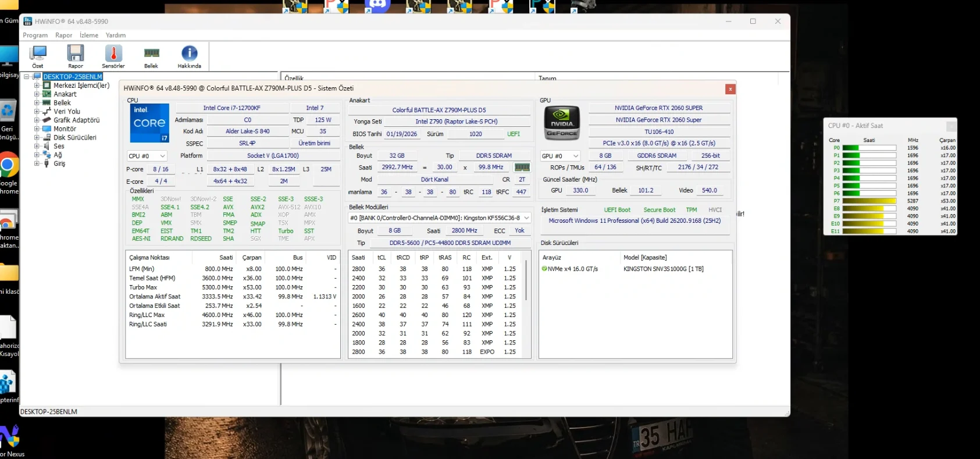
Task: Click the Microsoft Windows 11 Professional text
Action: tap(635, 221)
